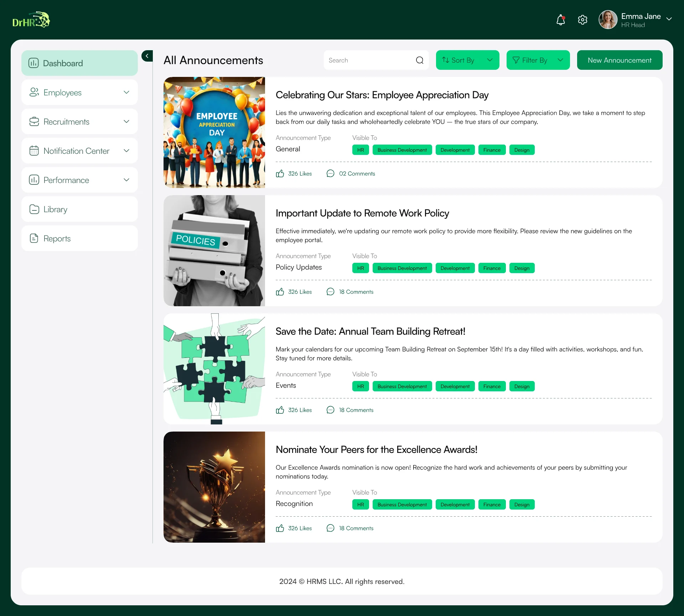The width and height of the screenshot is (684, 616).
Task: Expand the Notification Center chevron
Action: 126,151
